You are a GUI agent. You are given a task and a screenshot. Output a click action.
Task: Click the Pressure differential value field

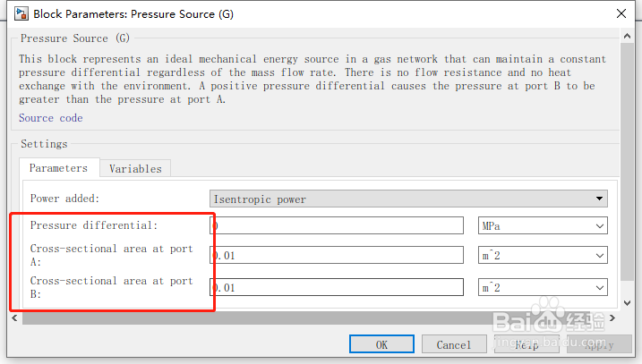point(337,226)
